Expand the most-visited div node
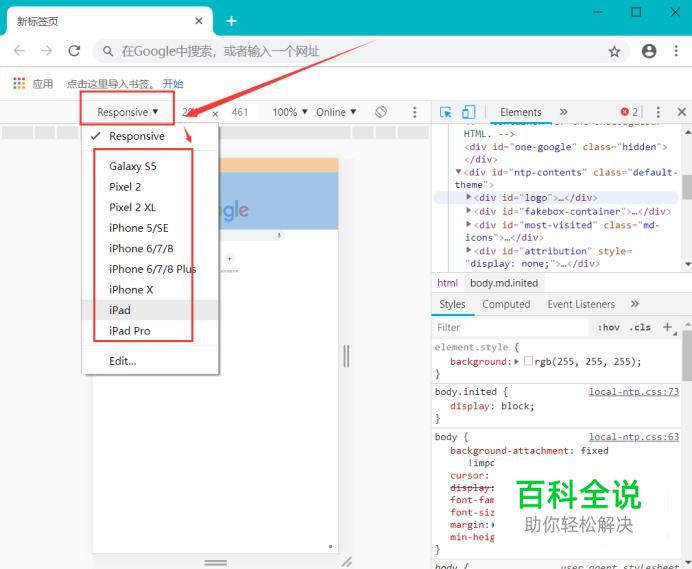Image resolution: width=692 pixels, height=569 pixels. pos(469,224)
